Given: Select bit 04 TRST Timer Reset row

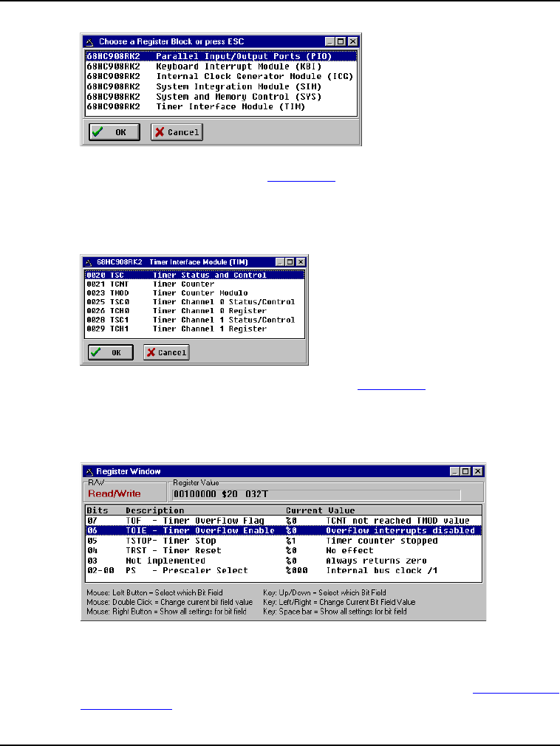Looking at the screenshot, I should [x=284, y=550].
